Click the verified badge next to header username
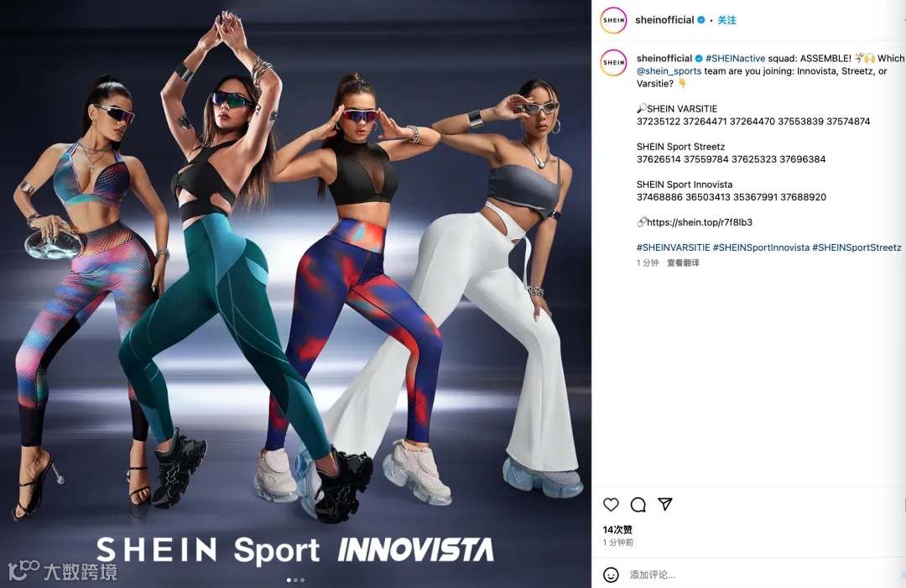906x588 pixels. [x=700, y=20]
